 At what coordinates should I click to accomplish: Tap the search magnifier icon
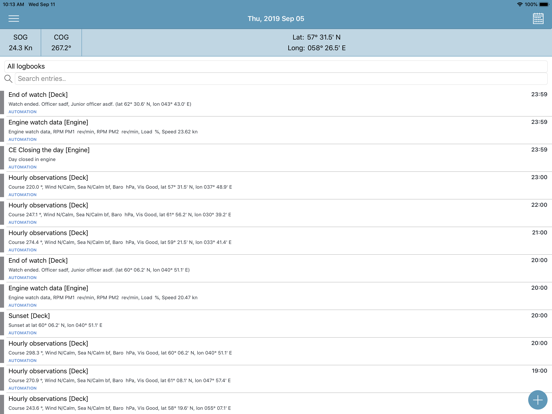coord(8,79)
